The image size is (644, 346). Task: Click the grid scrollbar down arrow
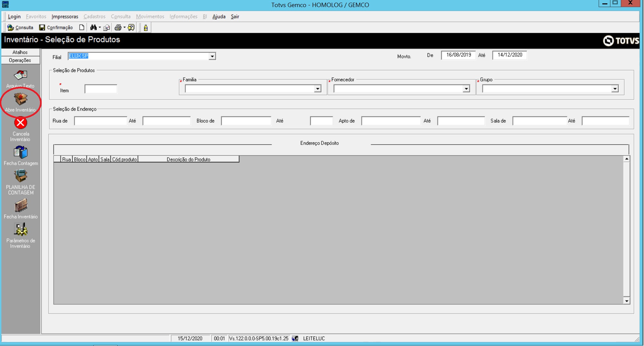click(x=627, y=301)
